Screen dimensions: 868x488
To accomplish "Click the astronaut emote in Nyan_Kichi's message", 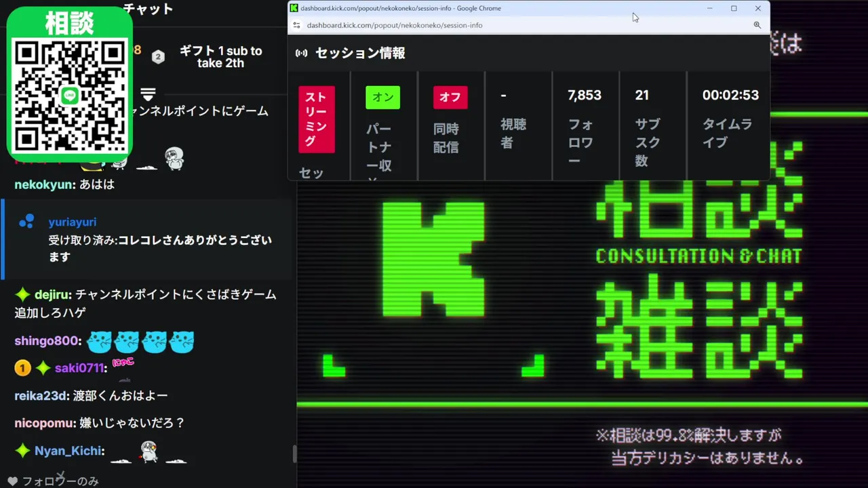I will point(149,452).
